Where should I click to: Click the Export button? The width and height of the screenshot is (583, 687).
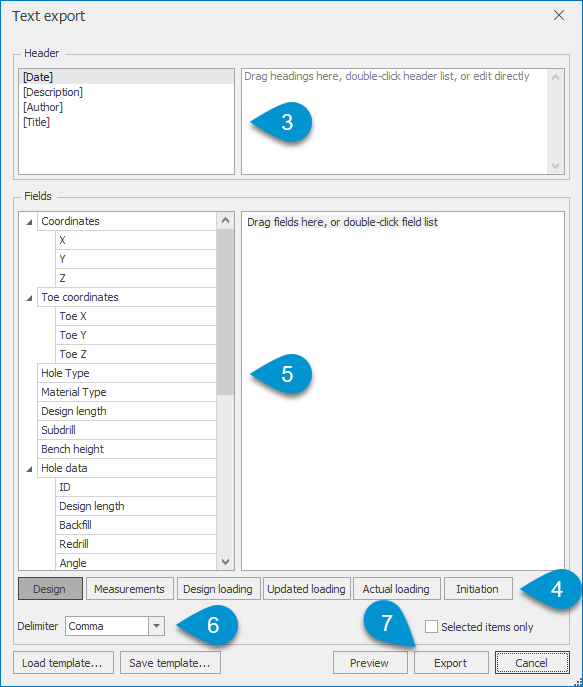click(451, 662)
